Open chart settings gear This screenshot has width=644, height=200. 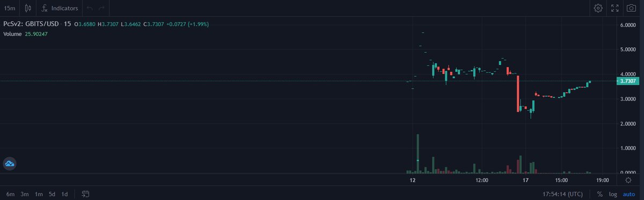tap(598, 8)
